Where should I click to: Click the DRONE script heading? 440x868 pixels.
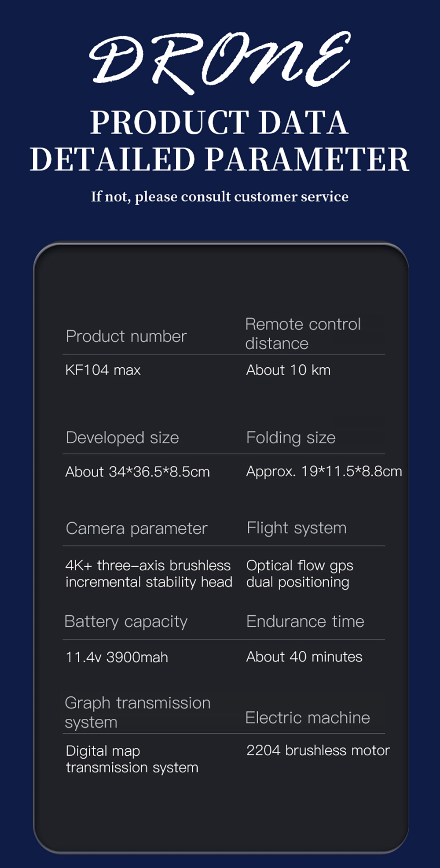point(220,62)
